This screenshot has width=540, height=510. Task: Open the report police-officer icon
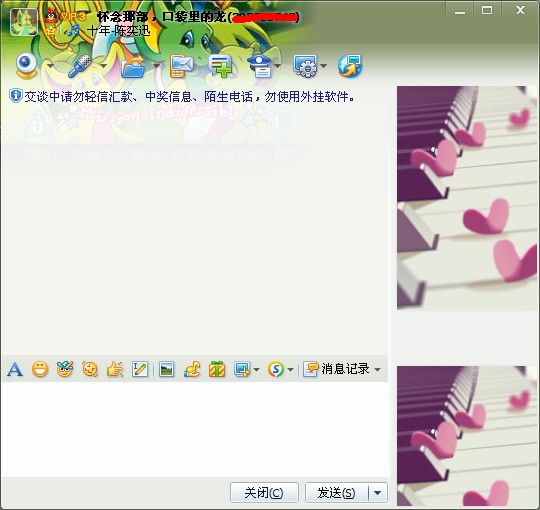point(261,66)
